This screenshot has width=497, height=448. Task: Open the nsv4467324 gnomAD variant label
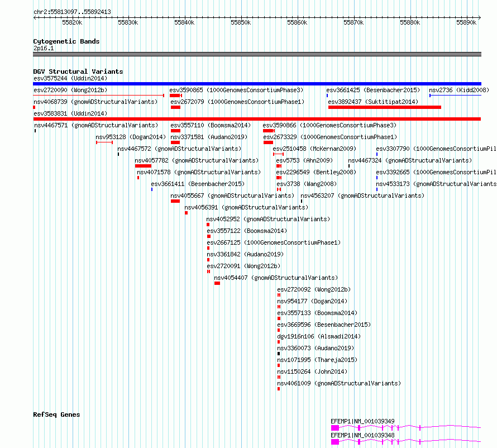410,160
